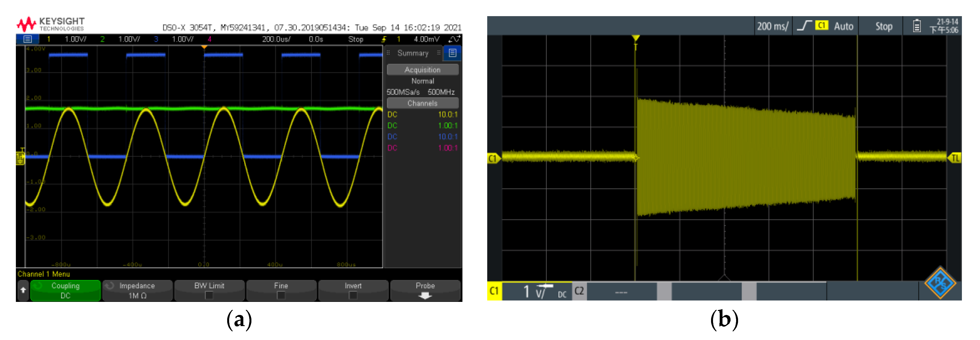Click the blue sidebar list icon beside Summary
Image resolution: width=980 pixels, height=340 pixels.
[x=452, y=53]
